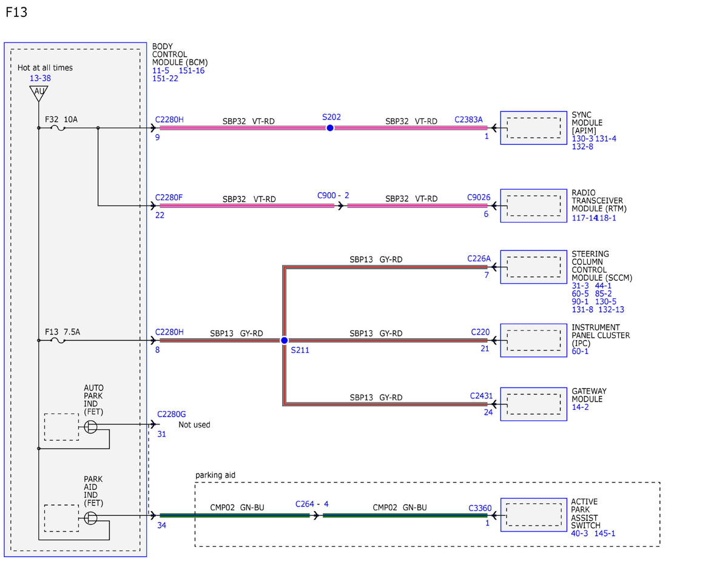Viewport: 728px width, 562px height.
Task: Select the SYNC Module component box
Action: [533, 128]
